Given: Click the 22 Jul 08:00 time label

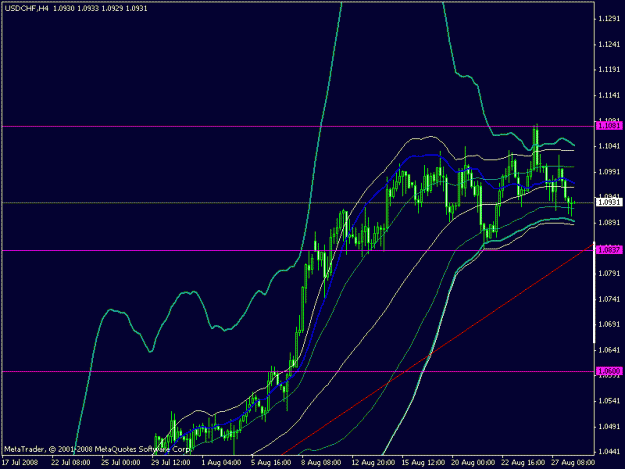Looking at the screenshot, I should [71, 462].
